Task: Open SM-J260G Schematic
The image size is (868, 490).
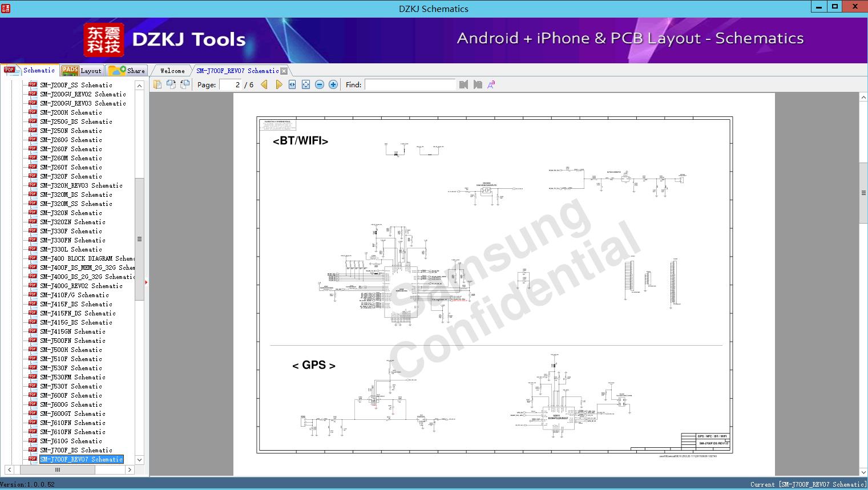Action: coord(71,140)
